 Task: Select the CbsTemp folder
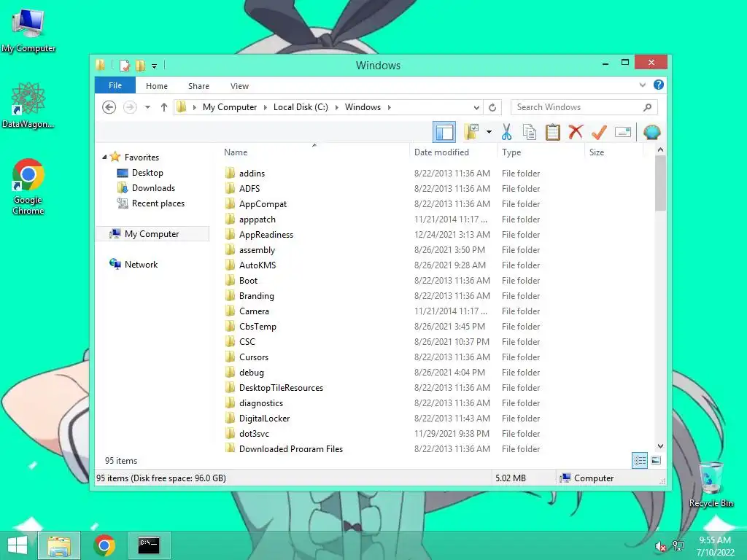click(x=258, y=326)
